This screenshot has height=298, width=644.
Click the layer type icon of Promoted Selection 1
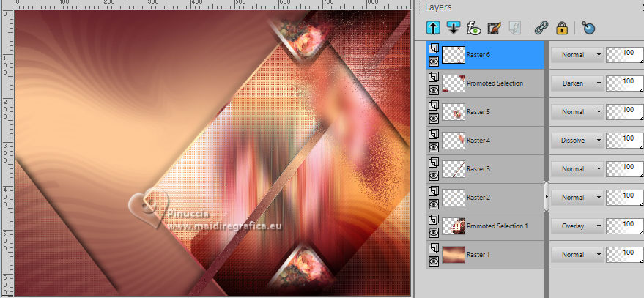pyautogui.click(x=433, y=220)
